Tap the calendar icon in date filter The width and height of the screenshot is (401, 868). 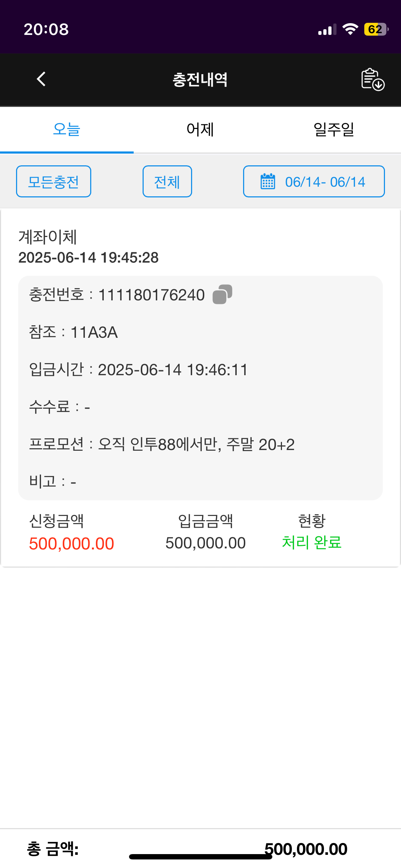tap(268, 182)
